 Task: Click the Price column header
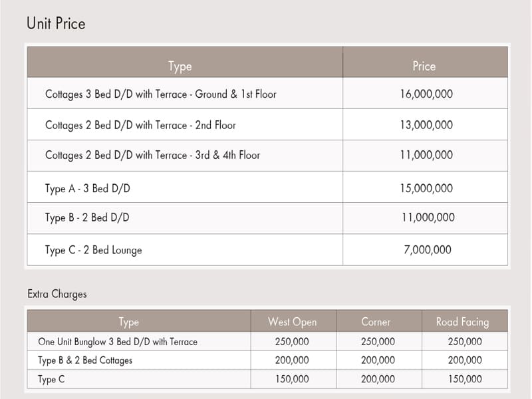pos(424,66)
